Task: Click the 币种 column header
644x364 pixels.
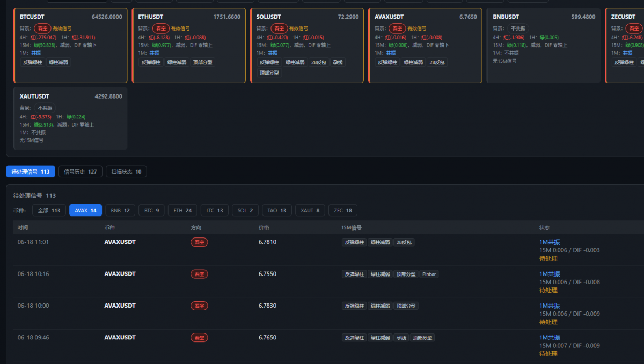Action: coord(109,228)
